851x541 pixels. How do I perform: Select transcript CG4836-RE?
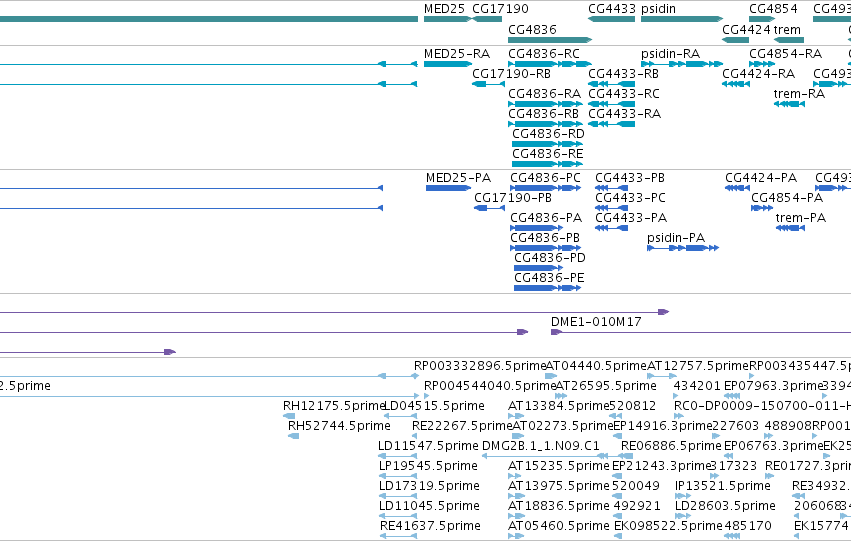(547, 164)
